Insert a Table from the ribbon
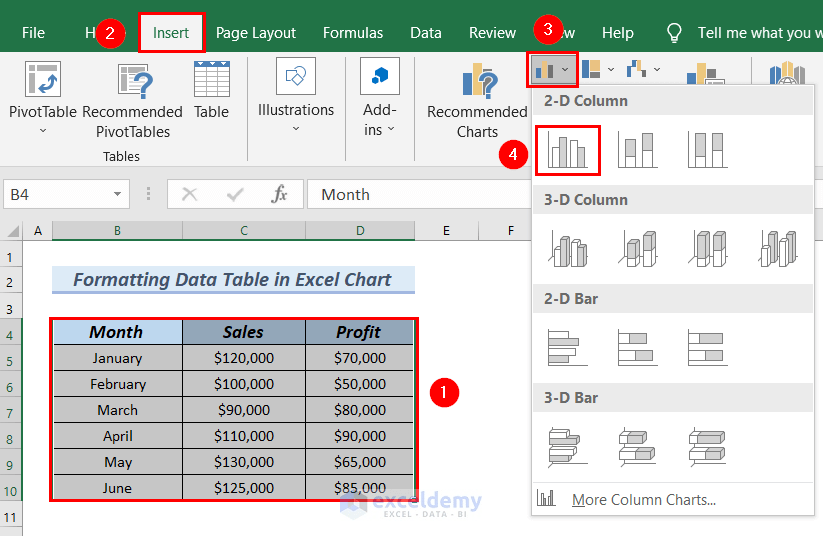 click(x=212, y=89)
